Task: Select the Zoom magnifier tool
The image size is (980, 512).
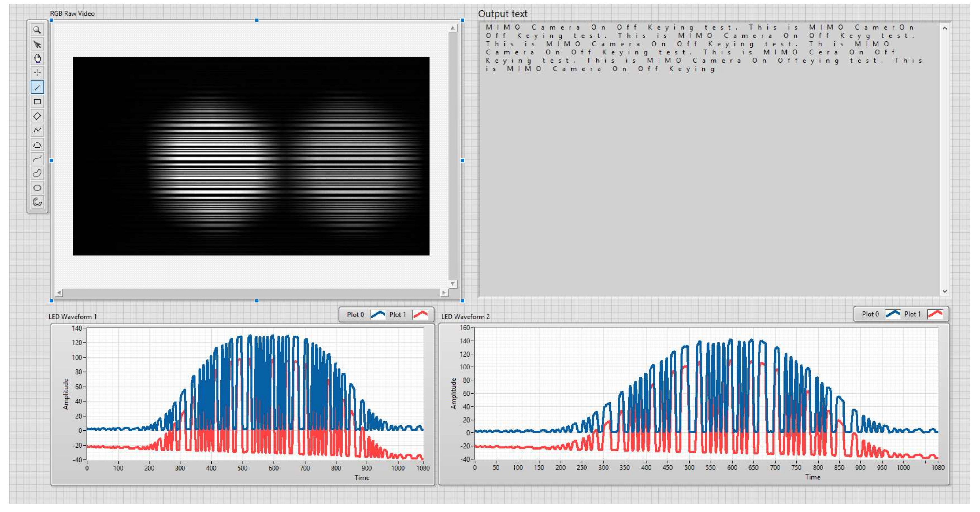Action: pos(37,30)
